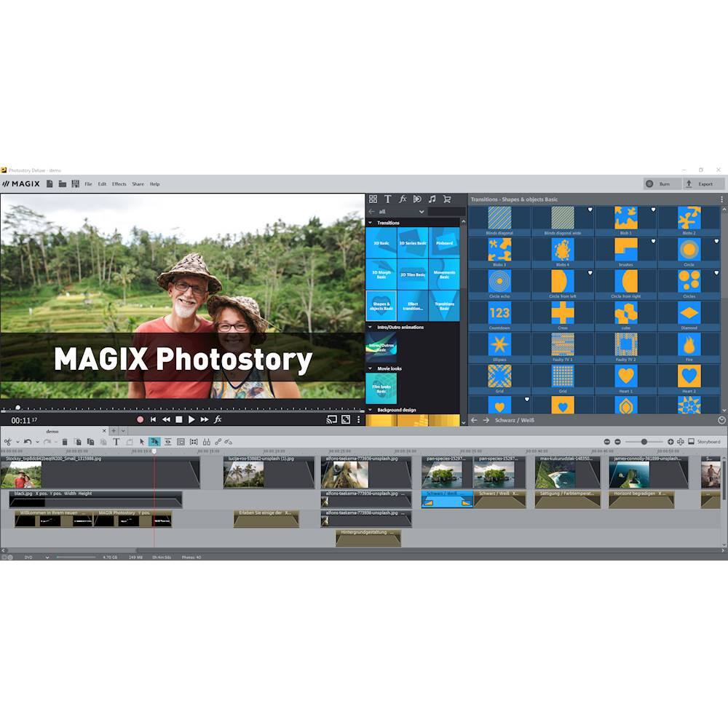Open the Effects menu
The width and height of the screenshot is (728, 728).
[119, 184]
